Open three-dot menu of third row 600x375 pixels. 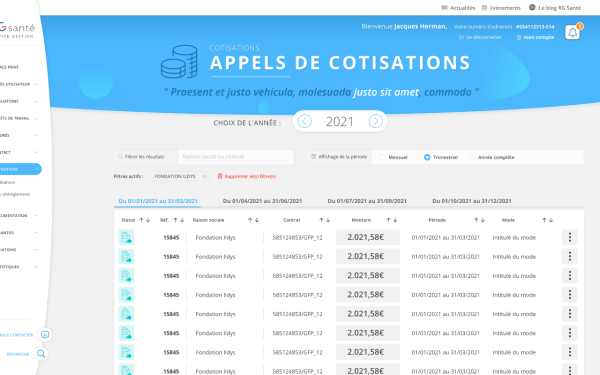pos(570,276)
